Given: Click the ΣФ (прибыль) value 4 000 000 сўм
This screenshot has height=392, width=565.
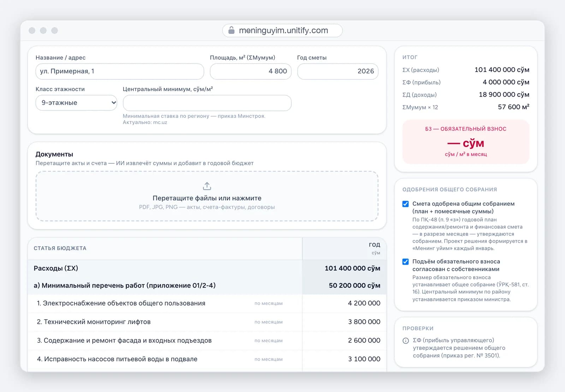Looking at the screenshot, I should 506,82.
